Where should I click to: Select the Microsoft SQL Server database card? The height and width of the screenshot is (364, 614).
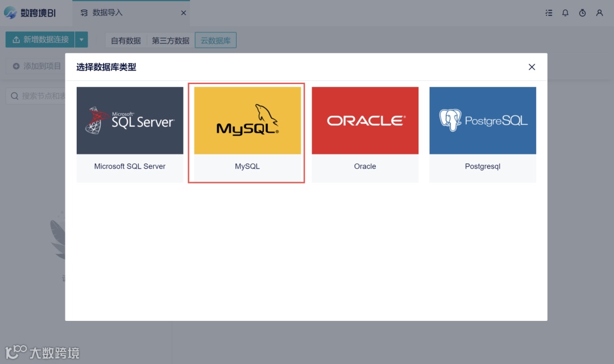(x=130, y=134)
